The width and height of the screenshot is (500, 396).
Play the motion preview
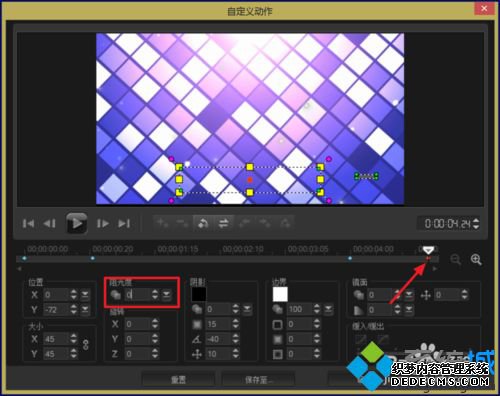click(76, 223)
